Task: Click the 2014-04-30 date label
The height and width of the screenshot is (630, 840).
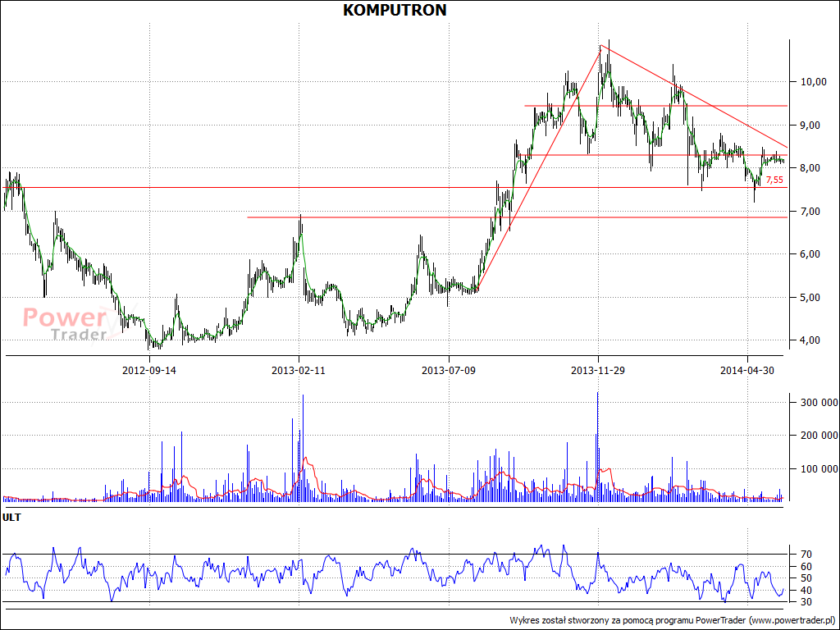Action: 747,370
